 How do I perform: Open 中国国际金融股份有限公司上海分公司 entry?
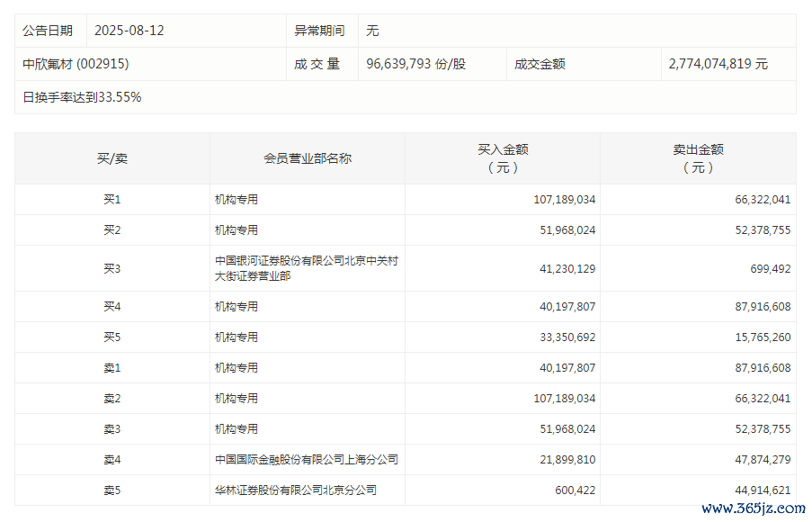(306, 459)
